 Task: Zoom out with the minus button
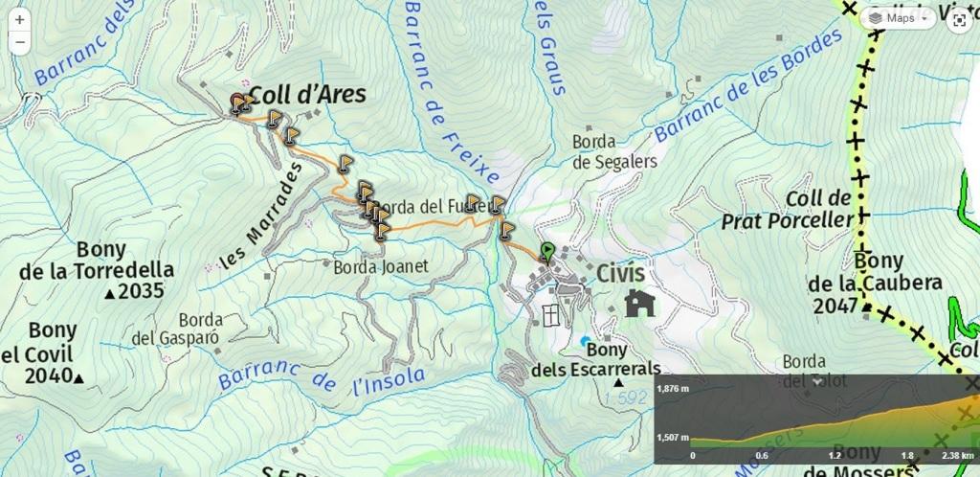[19, 42]
